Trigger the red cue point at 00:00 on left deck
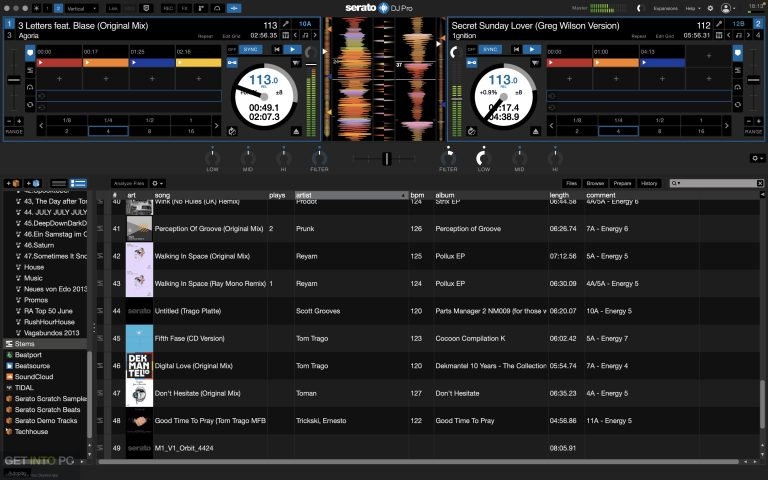768x480 pixels. coord(59,63)
